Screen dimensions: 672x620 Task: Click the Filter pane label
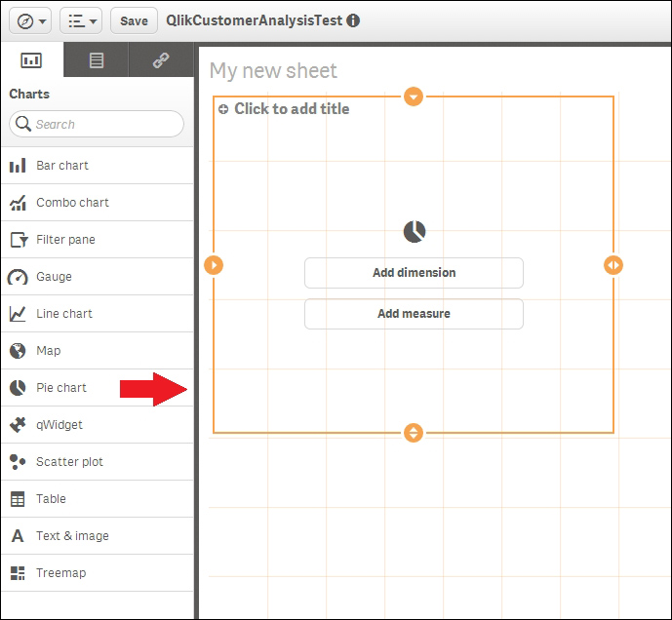[x=65, y=240]
